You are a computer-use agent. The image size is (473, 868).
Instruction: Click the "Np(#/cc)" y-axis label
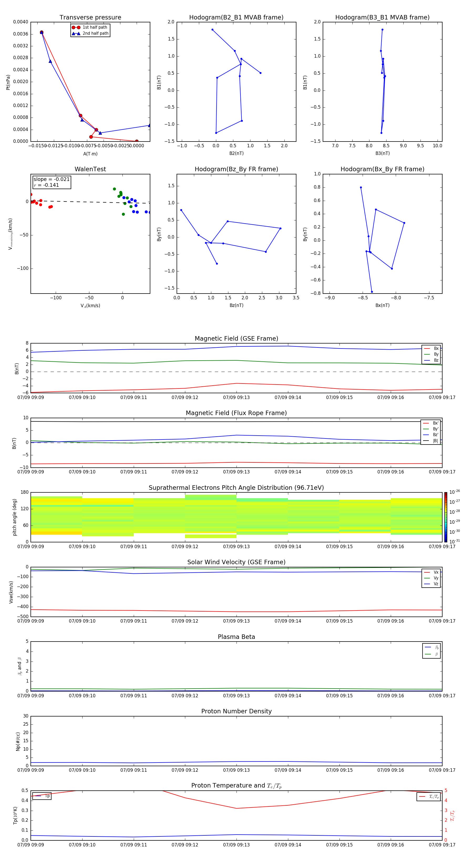click(x=18, y=741)
